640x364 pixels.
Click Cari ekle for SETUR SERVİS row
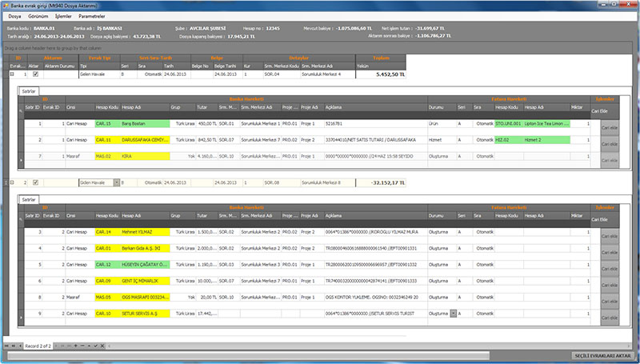610,318
